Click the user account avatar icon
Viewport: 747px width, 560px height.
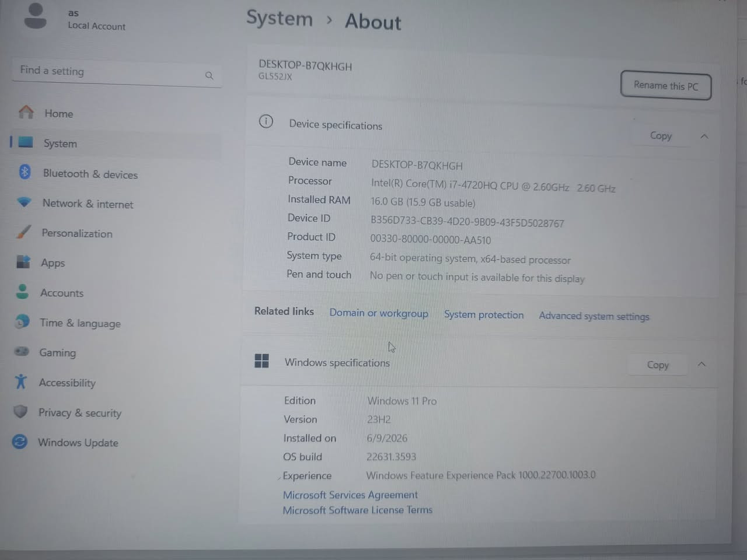[36, 15]
